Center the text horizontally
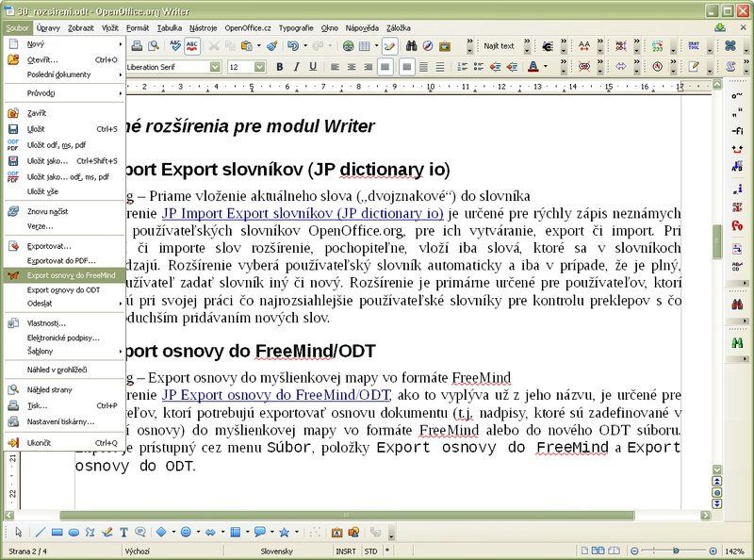Screen dimensions: 754x560 352,67
